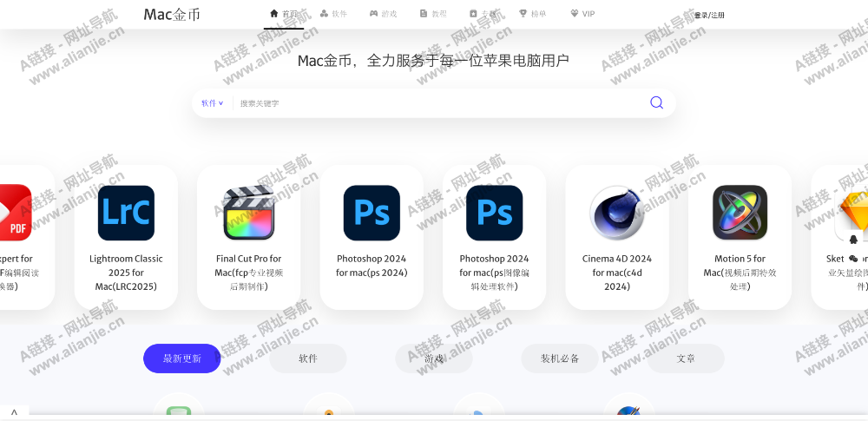Open the 专题 navigation item
Viewport: 868px width, 421px height.
click(483, 14)
